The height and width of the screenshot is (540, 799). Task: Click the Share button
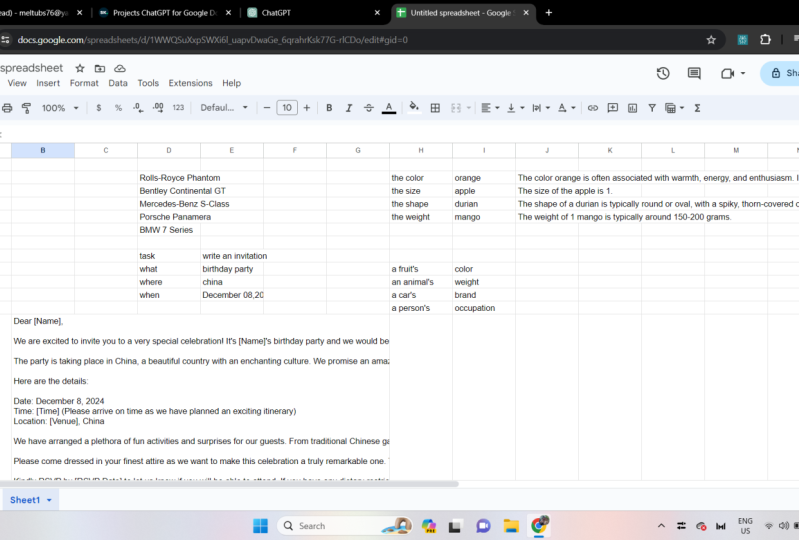[x=781, y=73]
